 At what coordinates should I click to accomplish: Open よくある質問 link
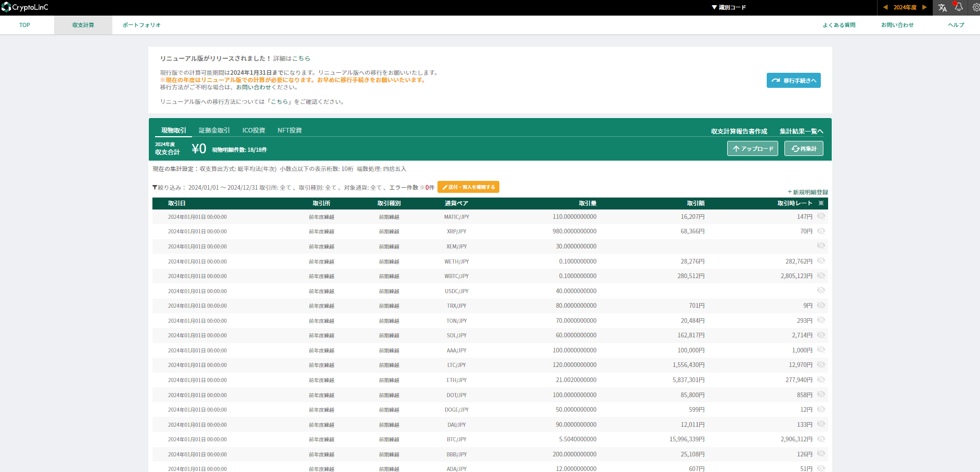[x=839, y=25]
